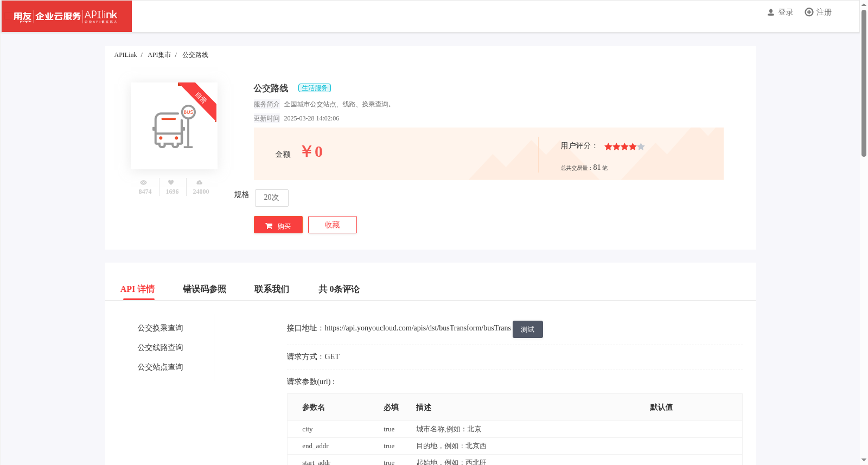Viewport: 868px width, 465px height.
Task: Switch to the 错误码参照 tab
Action: [x=205, y=289]
